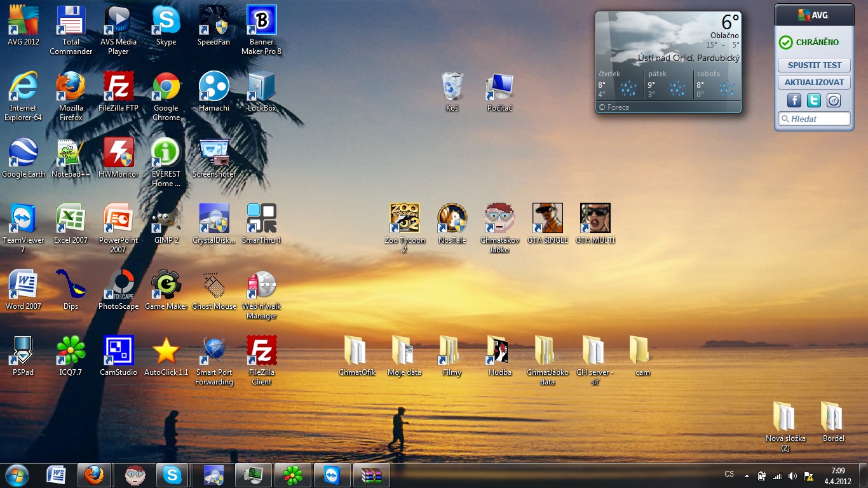Click the volume speaker icon in tray
Image resolution: width=868 pixels, height=488 pixels.
pyautogui.click(x=792, y=476)
